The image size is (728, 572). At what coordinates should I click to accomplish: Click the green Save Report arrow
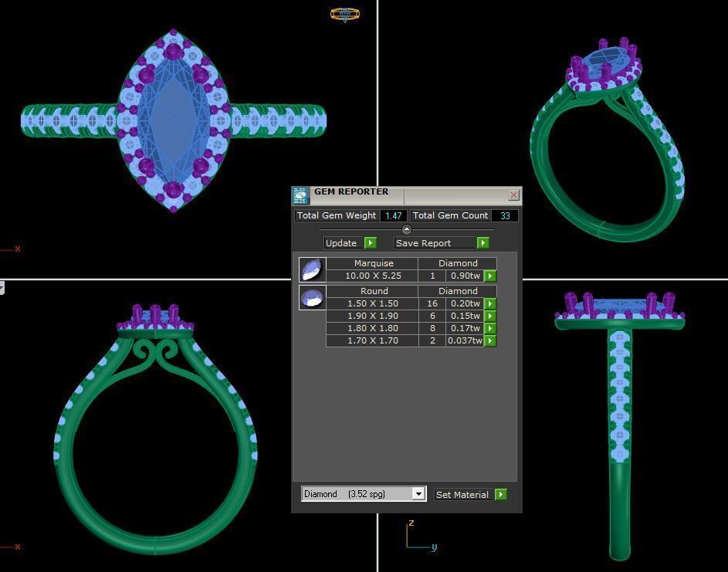coord(483,243)
